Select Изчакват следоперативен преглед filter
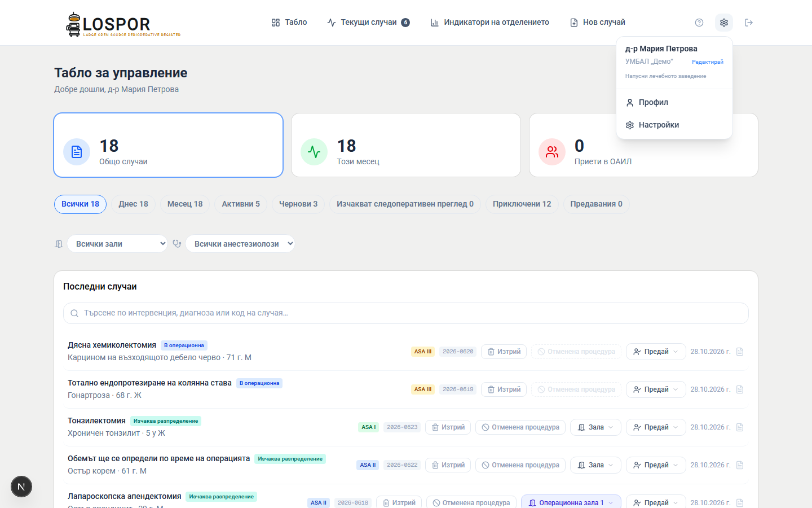This screenshot has height=508, width=812. tap(405, 204)
